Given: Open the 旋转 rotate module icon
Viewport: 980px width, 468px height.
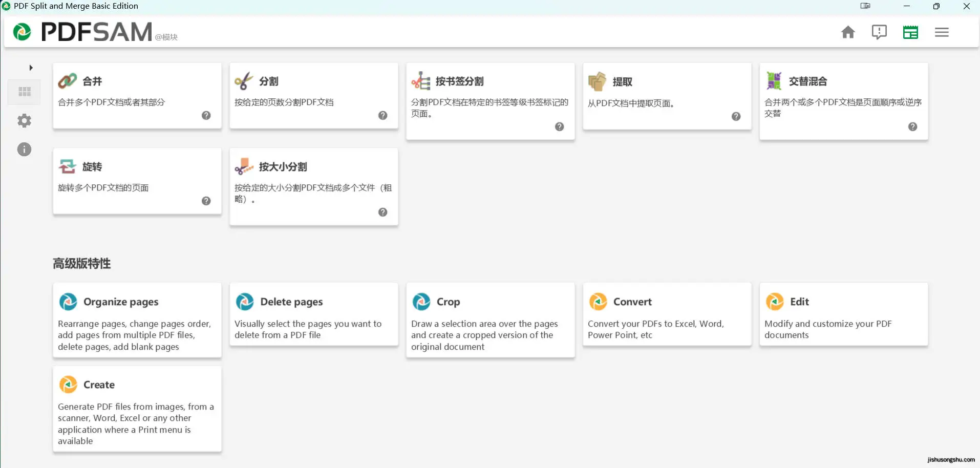Looking at the screenshot, I should pyautogui.click(x=67, y=166).
